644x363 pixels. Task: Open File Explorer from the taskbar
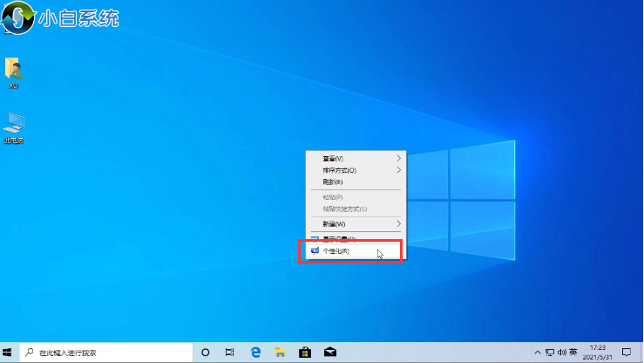click(281, 353)
